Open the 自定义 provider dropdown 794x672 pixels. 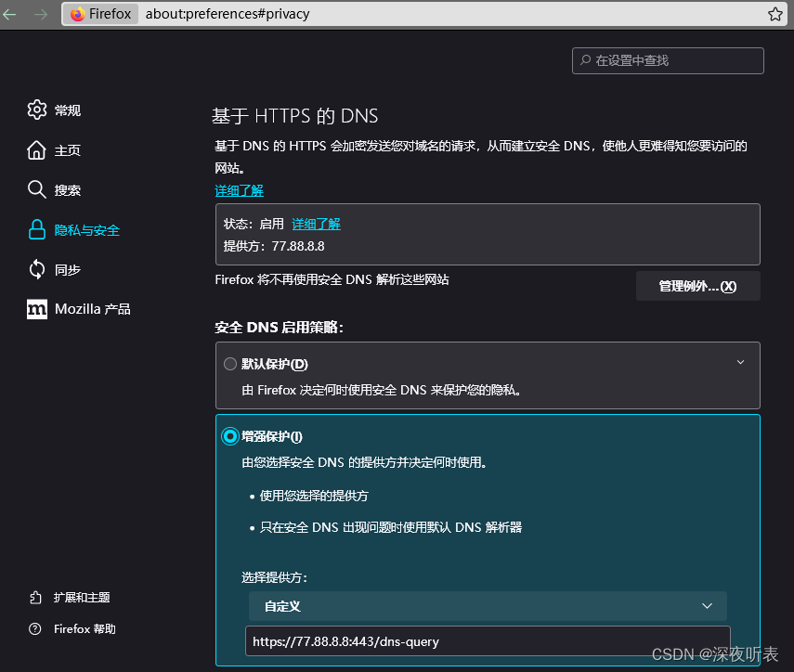(x=488, y=606)
